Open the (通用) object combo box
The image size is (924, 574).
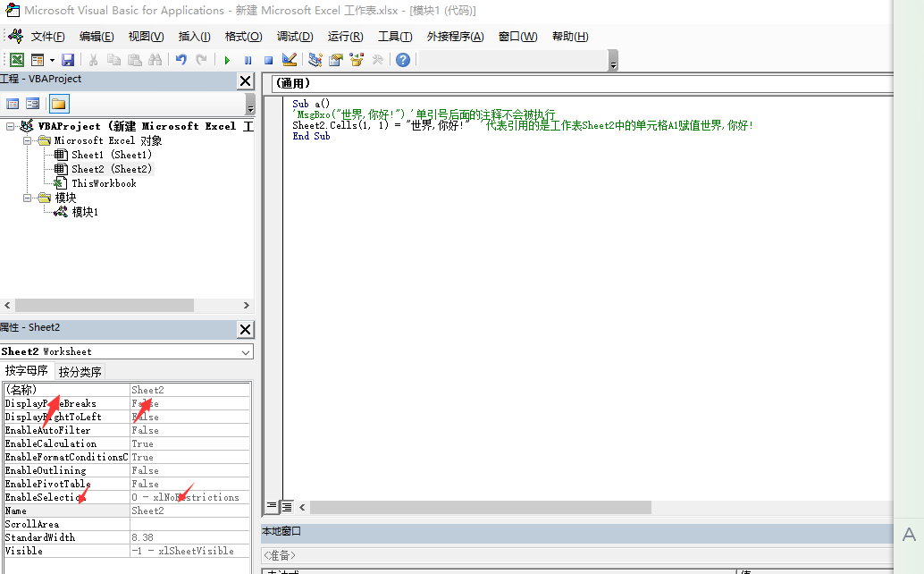(x=583, y=83)
